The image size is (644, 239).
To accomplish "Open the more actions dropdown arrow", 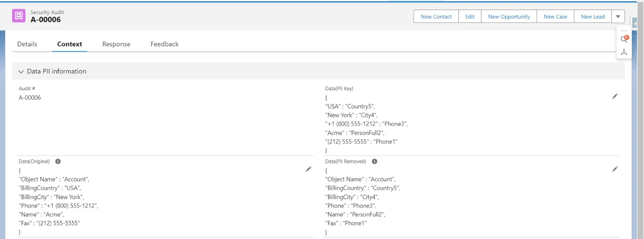I will tap(618, 17).
